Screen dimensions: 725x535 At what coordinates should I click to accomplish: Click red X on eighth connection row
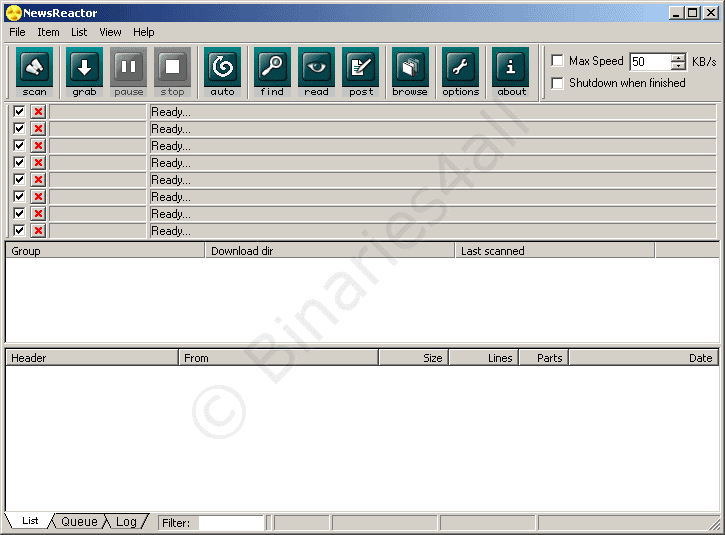(38, 230)
